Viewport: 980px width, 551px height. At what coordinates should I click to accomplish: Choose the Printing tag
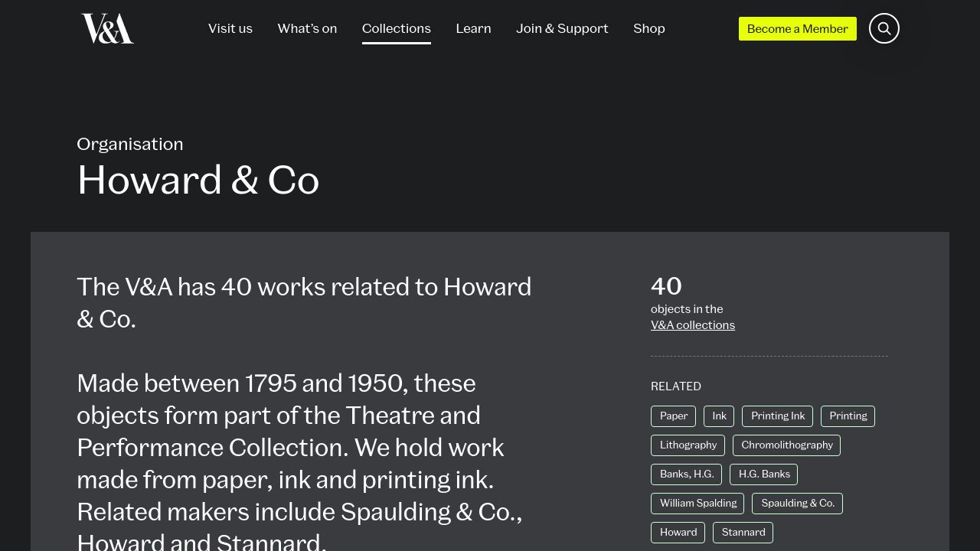click(848, 416)
